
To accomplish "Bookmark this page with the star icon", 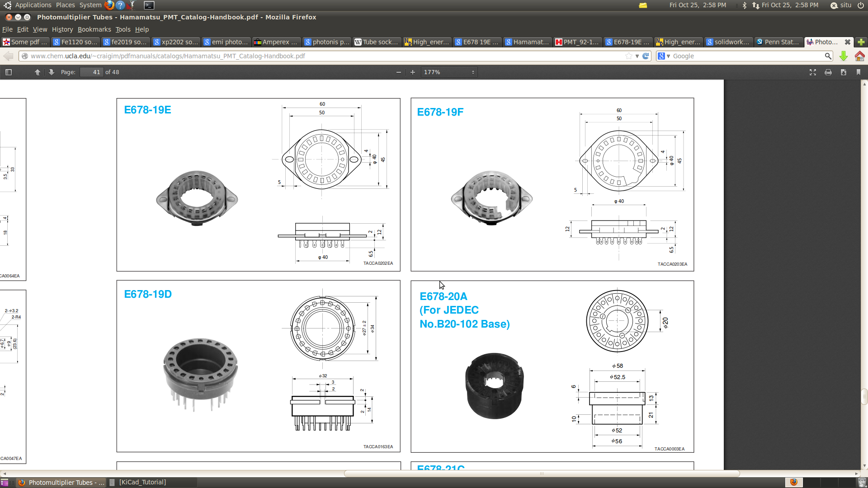I will click(628, 56).
